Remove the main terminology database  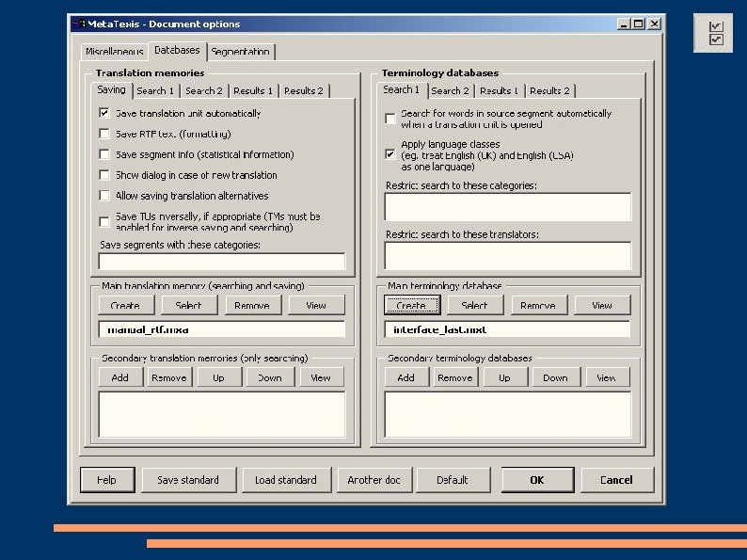539,306
